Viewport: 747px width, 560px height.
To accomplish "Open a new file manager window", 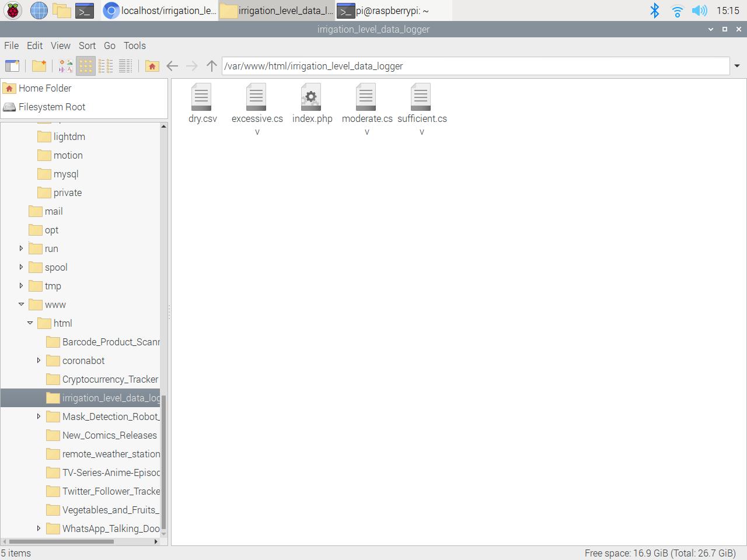I will click(x=12, y=66).
